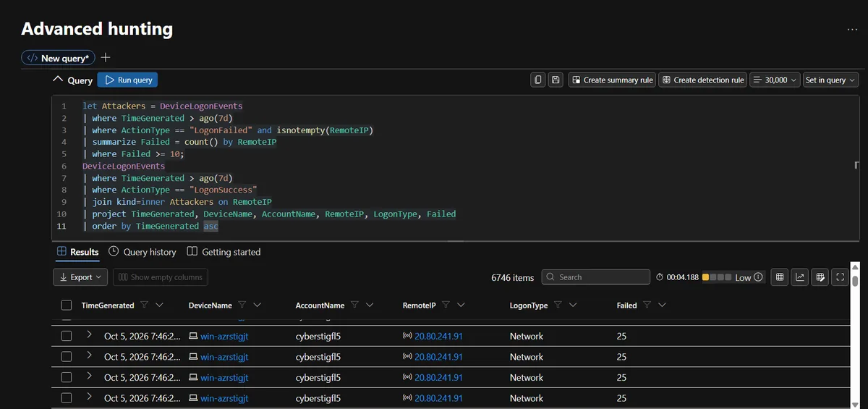Open the customize columns icon
868x409 pixels.
[820, 277]
